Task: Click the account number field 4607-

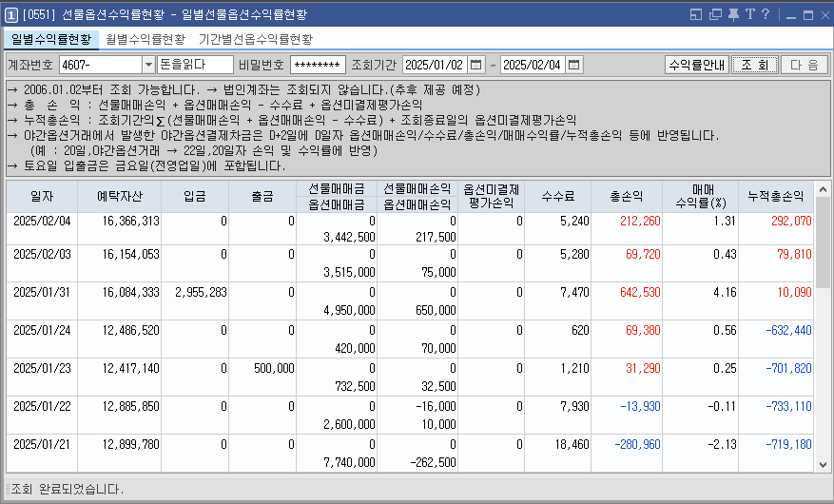Action: [101, 65]
